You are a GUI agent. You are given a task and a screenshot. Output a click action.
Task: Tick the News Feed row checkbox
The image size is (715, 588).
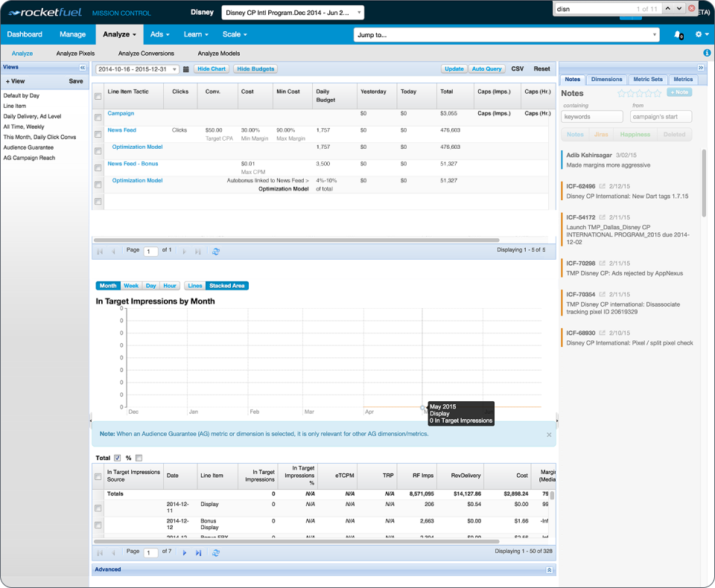click(98, 135)
